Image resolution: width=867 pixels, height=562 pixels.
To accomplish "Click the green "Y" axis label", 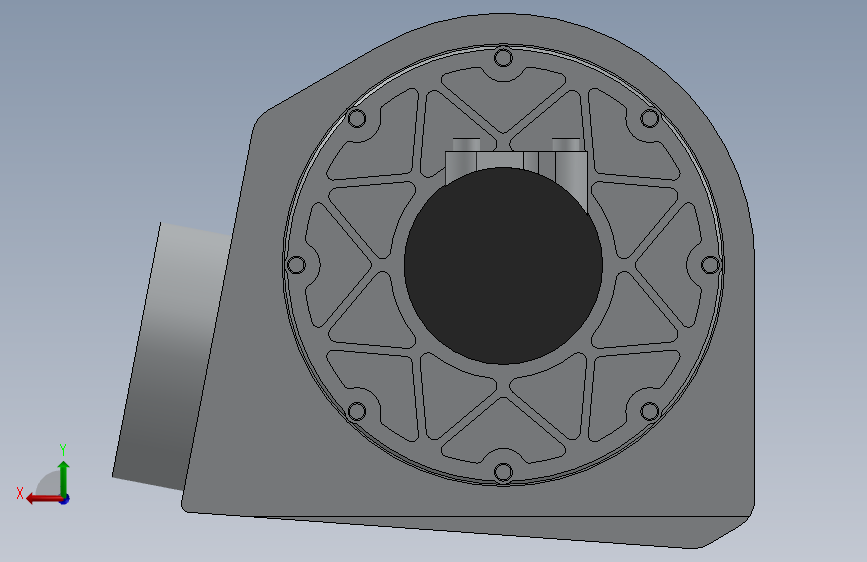I will click(x=62, y=449).
